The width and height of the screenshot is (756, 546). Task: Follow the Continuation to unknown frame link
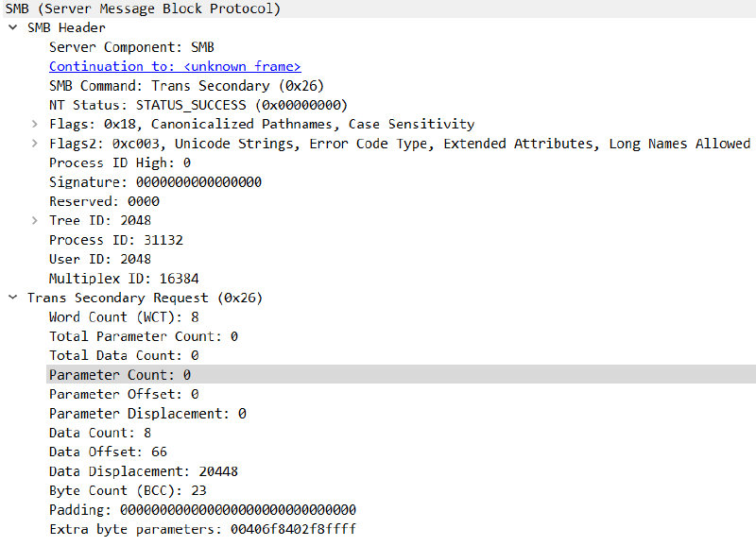point(175,66)
